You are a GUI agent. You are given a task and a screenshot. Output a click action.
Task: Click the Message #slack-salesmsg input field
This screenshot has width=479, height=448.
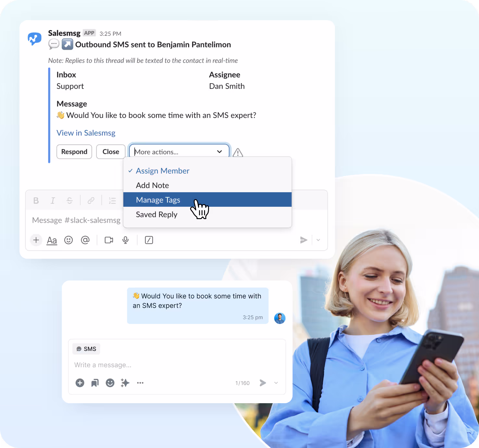tap(76, 220)
